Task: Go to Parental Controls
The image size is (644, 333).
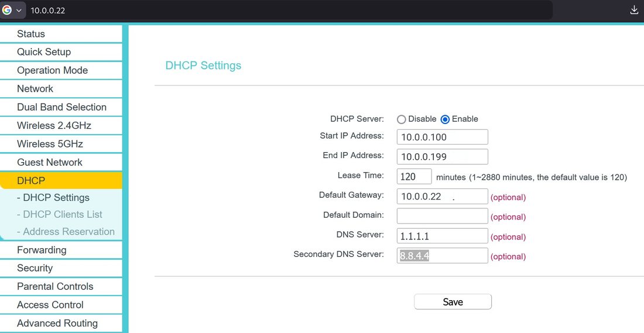Action: click(x=61, y=286)
